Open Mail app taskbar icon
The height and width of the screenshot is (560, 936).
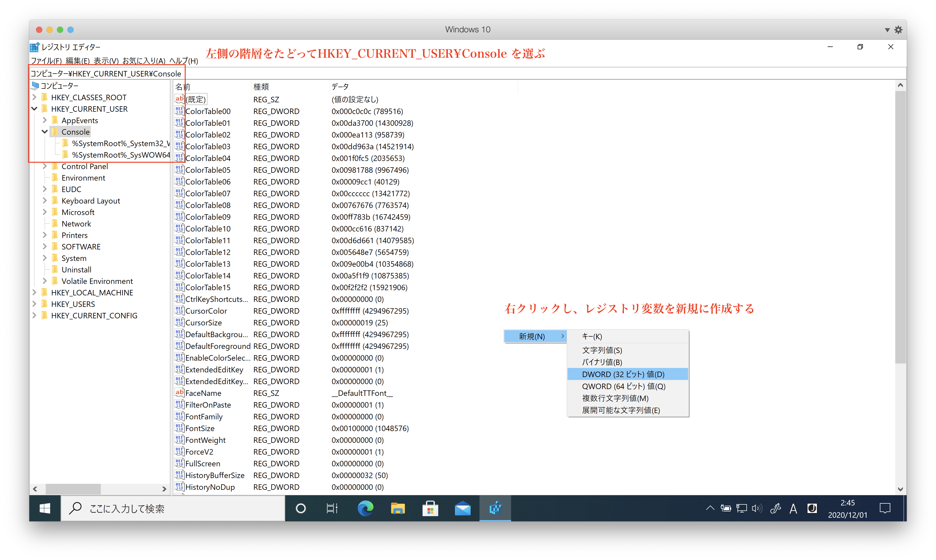pyautogui.click(x=463, y=509)
